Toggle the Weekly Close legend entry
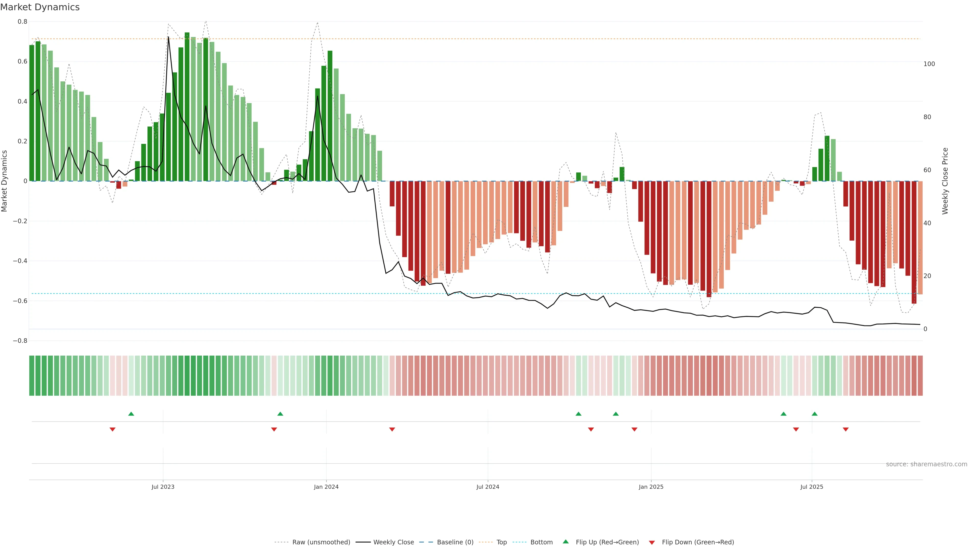Image resolution: width=980 pixels, height=551 pixels. (393, 542)
